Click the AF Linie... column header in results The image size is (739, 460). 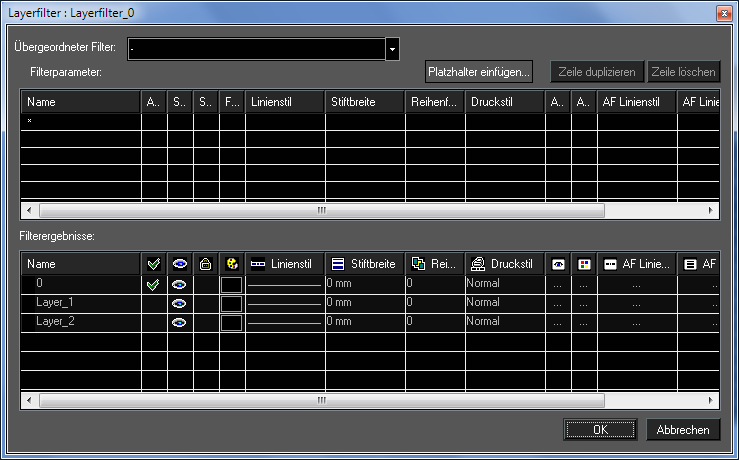[637, 264]
